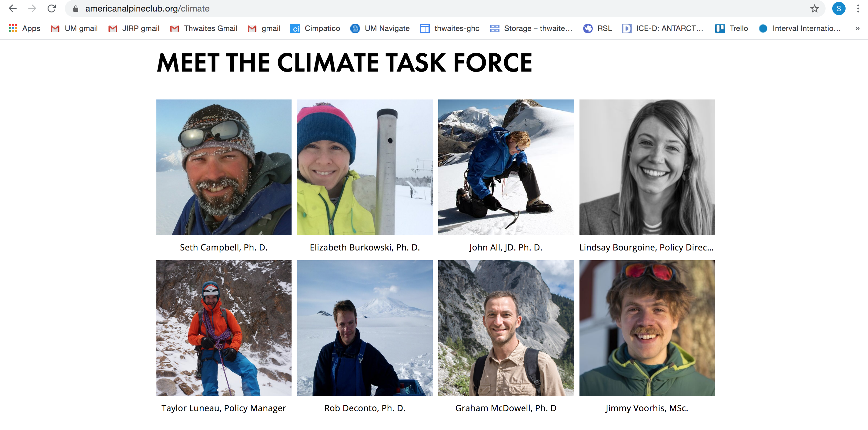This screenshot has width=868, height=430.
Task: Click the browser forward arrow
Action: click(32, 8)
